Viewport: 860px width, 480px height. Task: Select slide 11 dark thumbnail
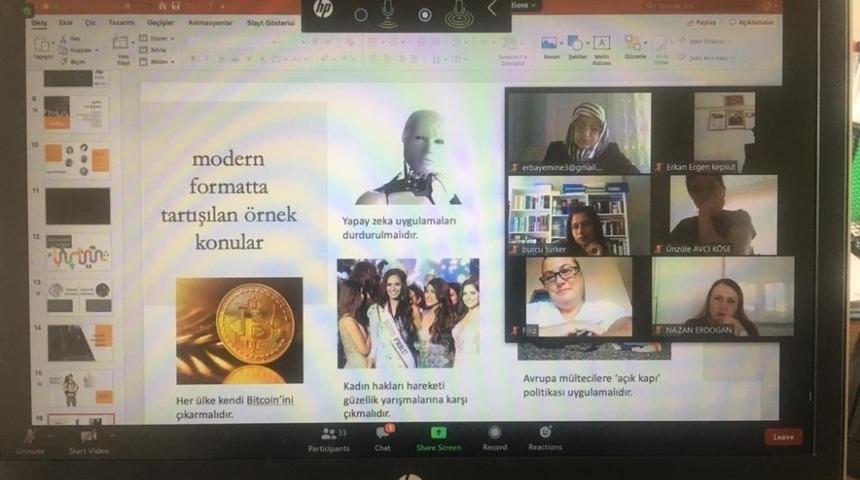pos(78,206)
